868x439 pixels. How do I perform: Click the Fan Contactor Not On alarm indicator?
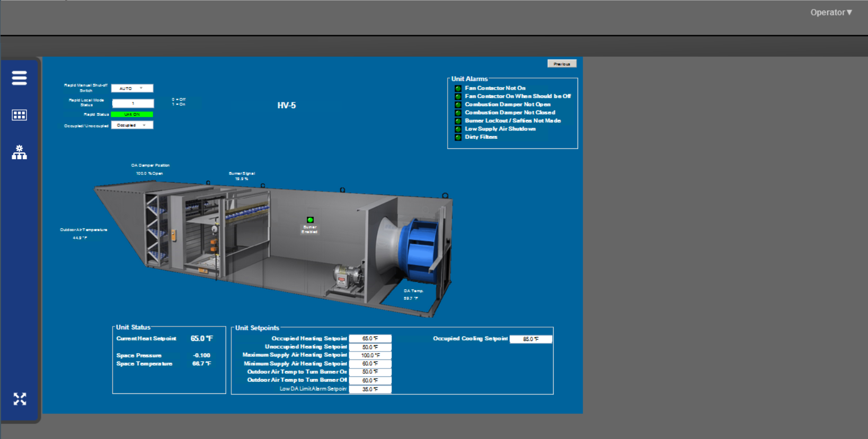click(458, 89)
